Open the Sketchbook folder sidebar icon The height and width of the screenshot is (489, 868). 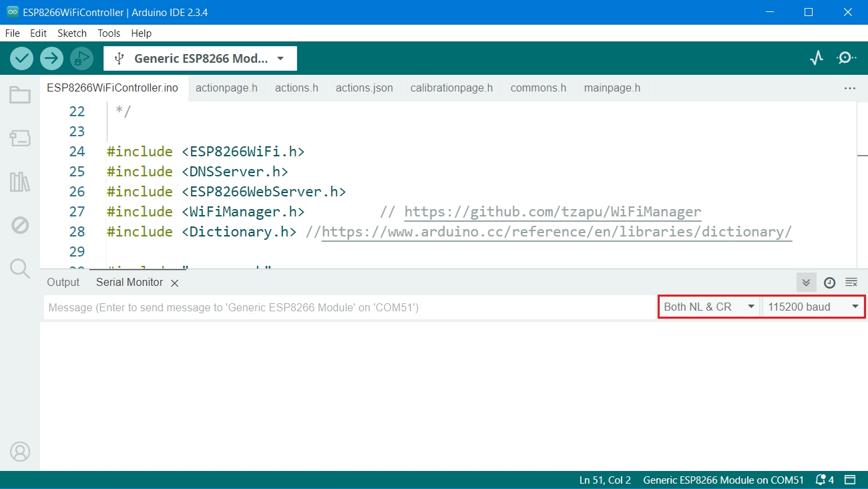20,96
